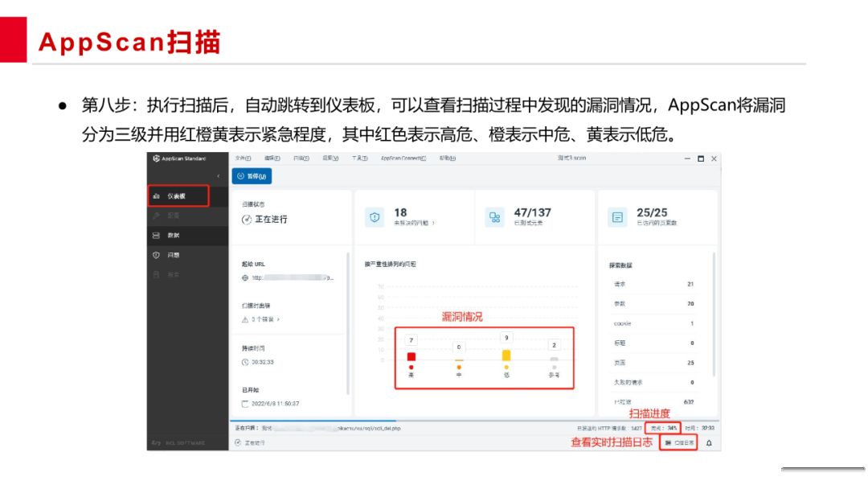Click the current scanning URL ending sqli_del.php
Screen dimensions: 868x489
coord(331,428)
